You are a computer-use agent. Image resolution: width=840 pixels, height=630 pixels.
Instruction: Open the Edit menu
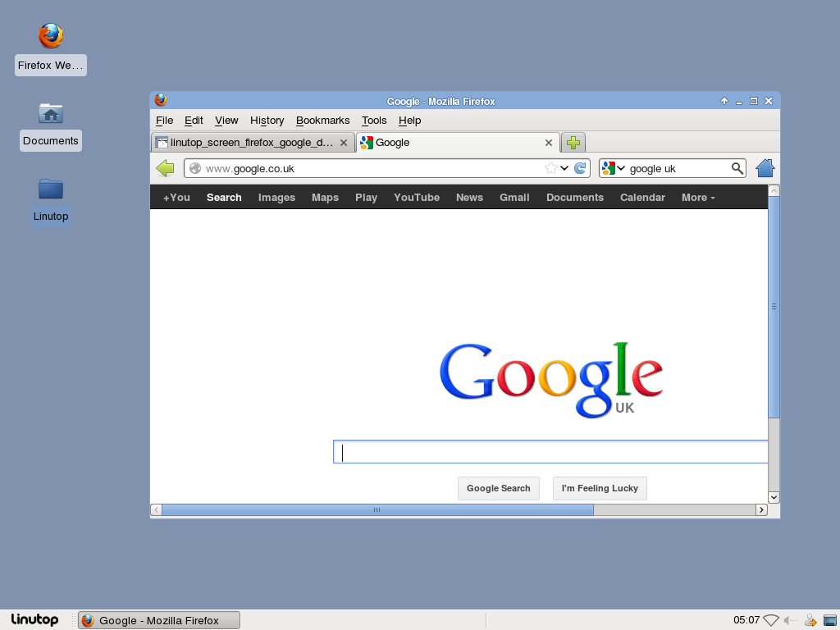click(194, 121)
